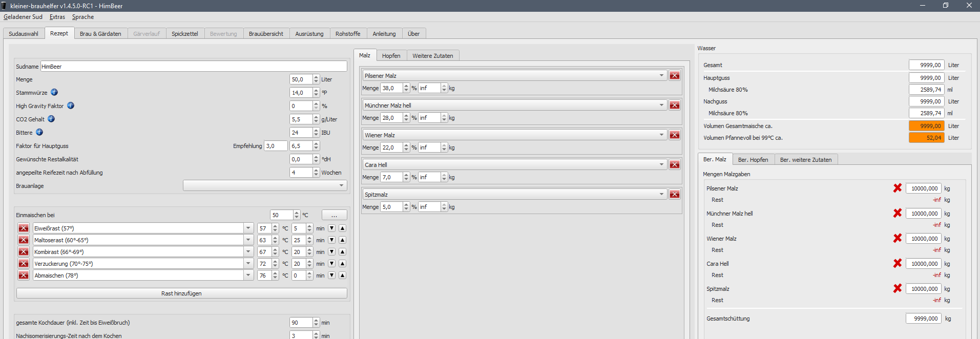Switch to the Hopfen tab
The height and width of the screenshot is (339, 980).
point(391,56)
